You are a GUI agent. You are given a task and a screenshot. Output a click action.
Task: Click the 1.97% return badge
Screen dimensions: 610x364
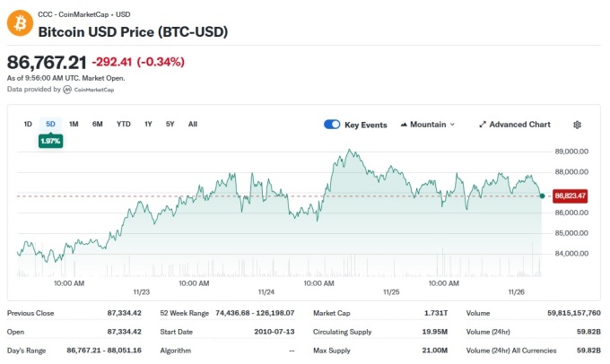pyautogui.click(x=50, y=141)
